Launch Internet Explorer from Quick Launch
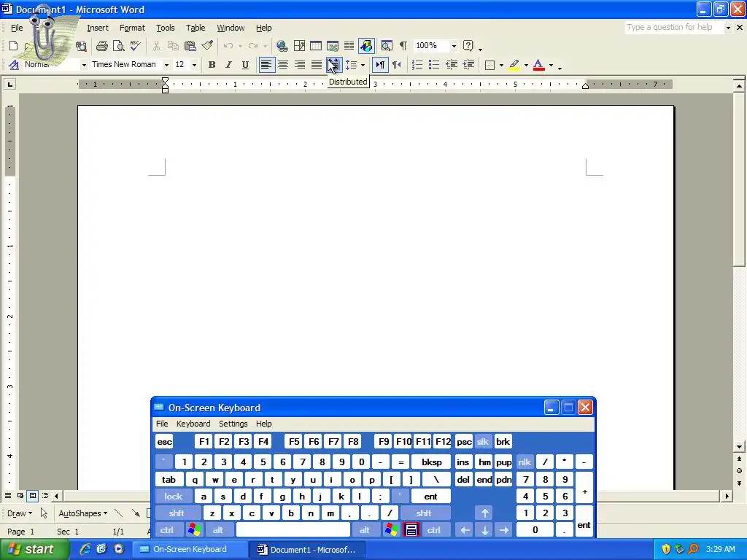 point(85,549)
